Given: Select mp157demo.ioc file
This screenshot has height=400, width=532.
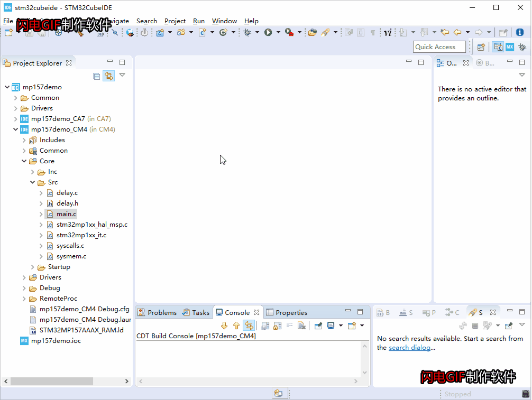Looking at the screenshot, I should tap(56, 341).
